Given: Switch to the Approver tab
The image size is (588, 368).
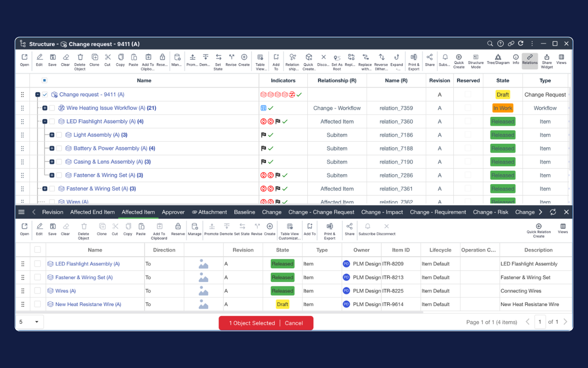Looking at the screenshot, I should 173,212.
